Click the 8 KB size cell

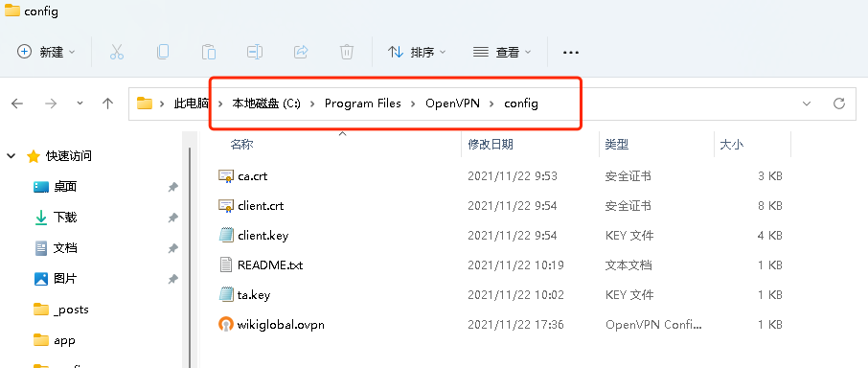[769, 206]
